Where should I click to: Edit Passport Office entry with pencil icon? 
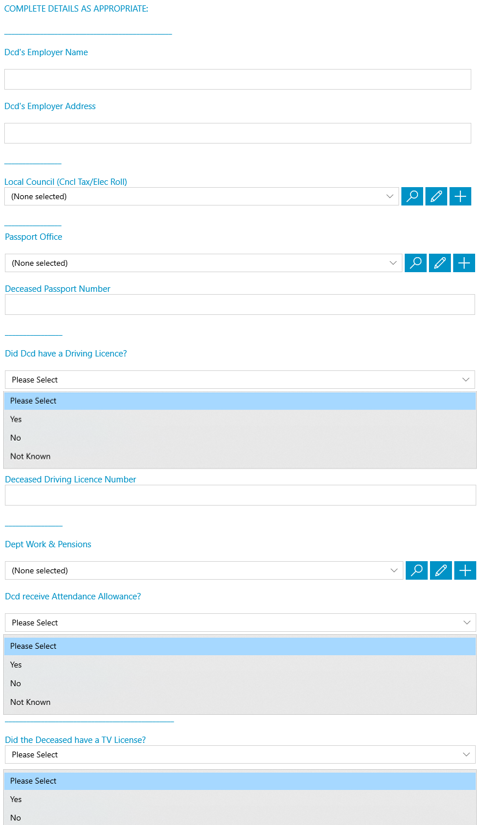click(x=440, y=263)
